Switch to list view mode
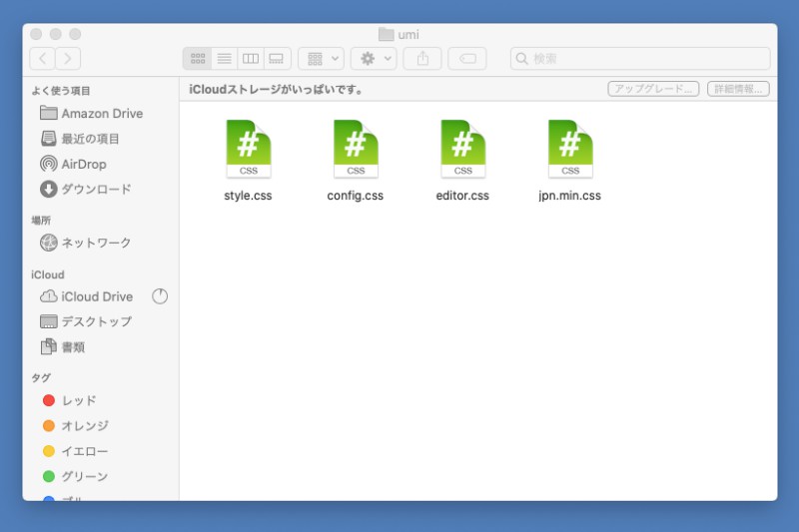 (x=224, y=59)
